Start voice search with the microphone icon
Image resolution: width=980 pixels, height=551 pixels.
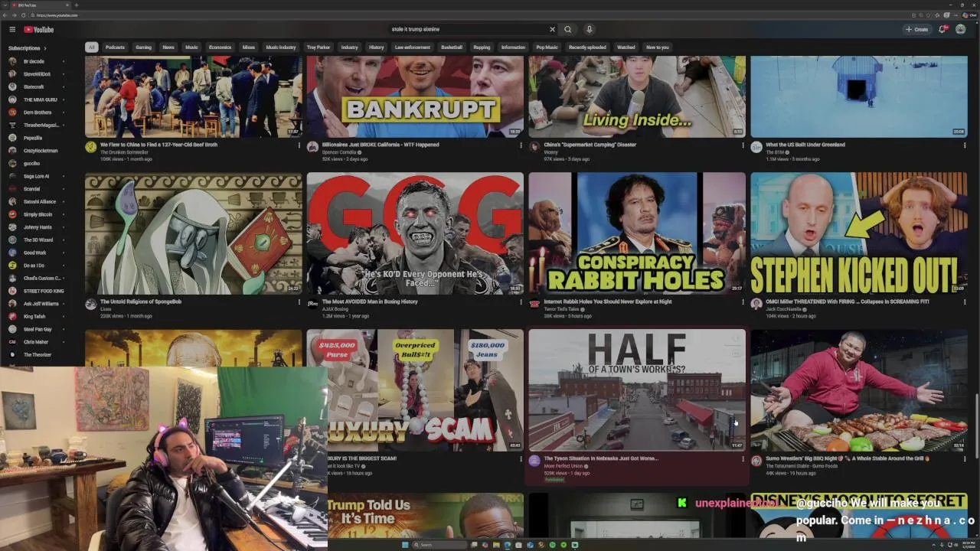click(589, 29)
